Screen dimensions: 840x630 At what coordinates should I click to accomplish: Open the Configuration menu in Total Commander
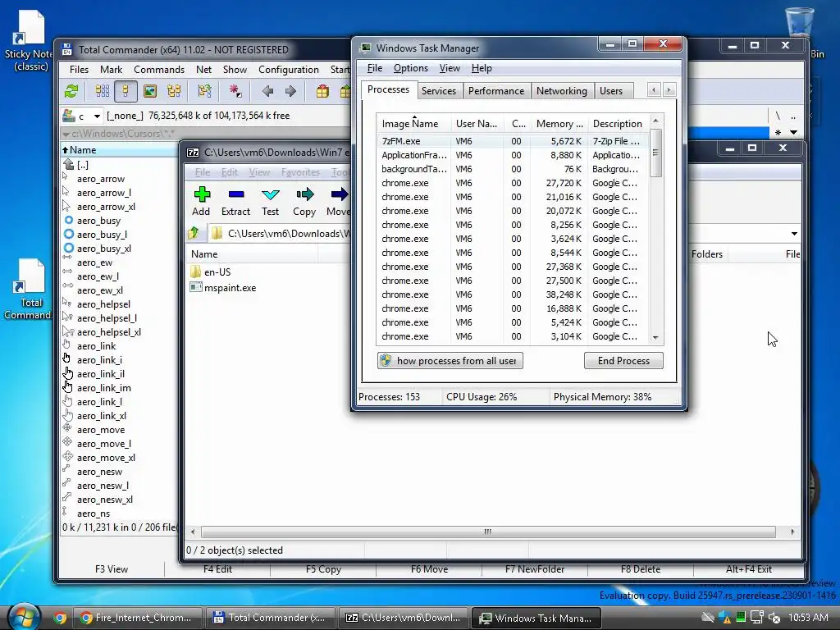(289, 70)
